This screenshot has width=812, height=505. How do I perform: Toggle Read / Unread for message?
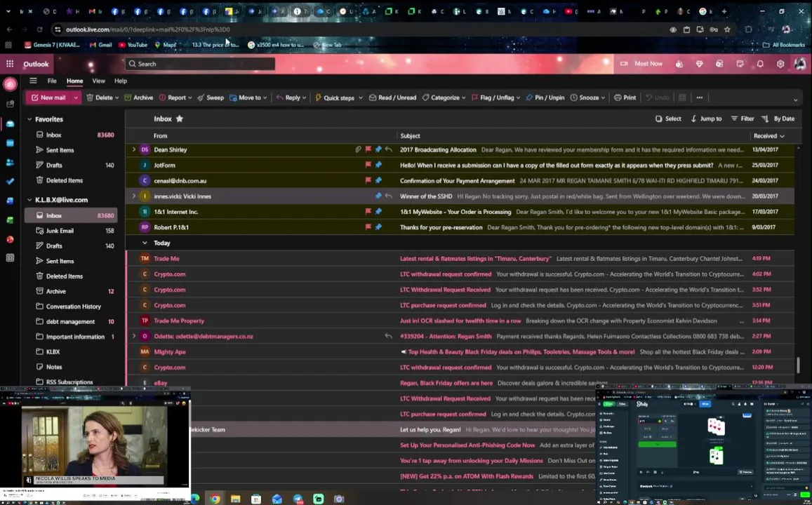tap(392, 97)
